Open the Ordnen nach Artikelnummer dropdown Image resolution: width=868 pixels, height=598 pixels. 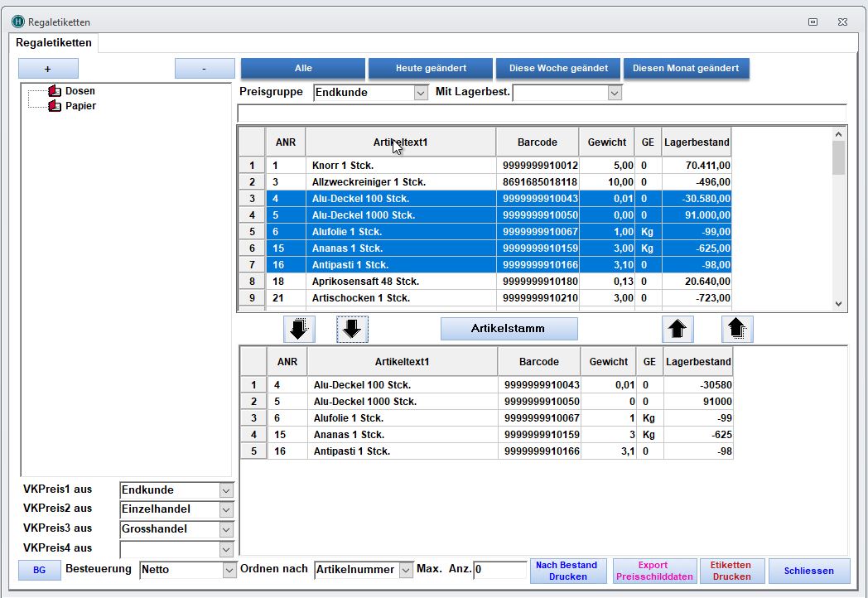click(x=406, y=570)
